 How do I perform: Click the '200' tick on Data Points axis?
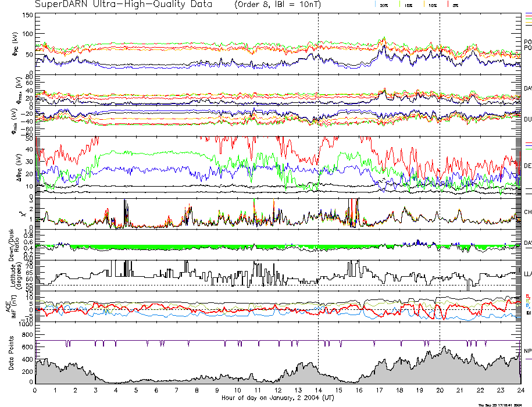(x=27, y=372)
